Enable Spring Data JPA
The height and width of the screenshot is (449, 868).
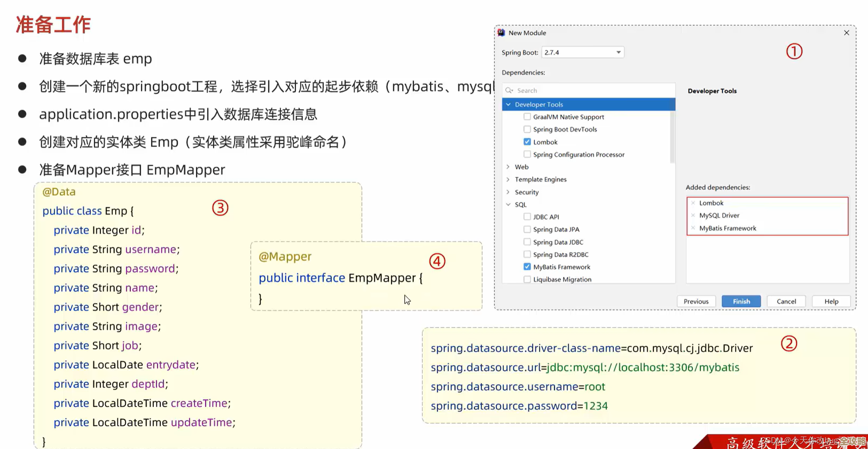[x=527, y=229]
